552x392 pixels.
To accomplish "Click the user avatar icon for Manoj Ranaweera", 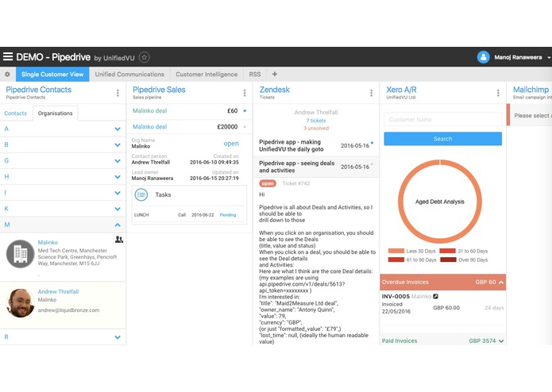I will tap(483, 57).
